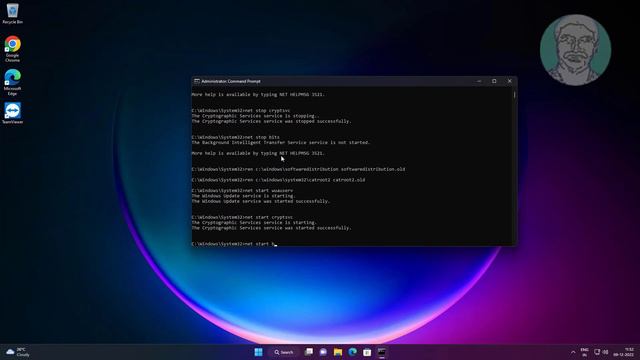This screenshot has height=360, width=640.
Task: Open File Explorer from the taskbar
Action: pos(338,352)
